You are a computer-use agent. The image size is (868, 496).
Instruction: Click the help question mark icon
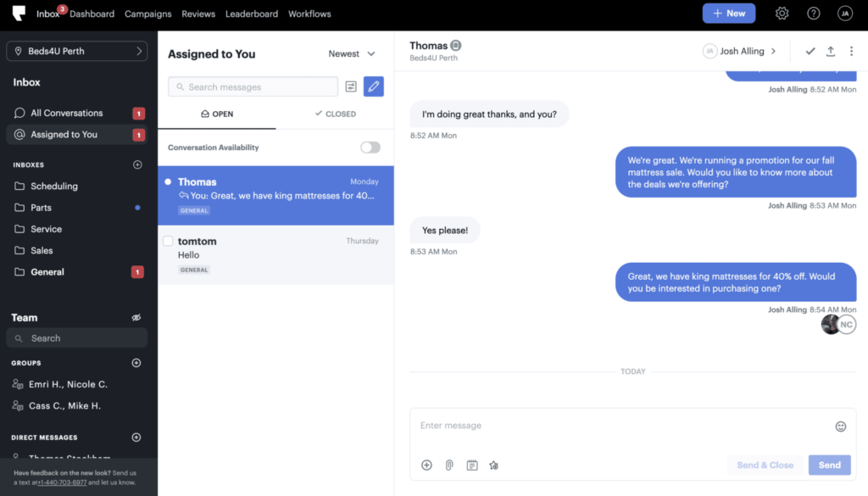pyautogui.click(x=813, y=14)
